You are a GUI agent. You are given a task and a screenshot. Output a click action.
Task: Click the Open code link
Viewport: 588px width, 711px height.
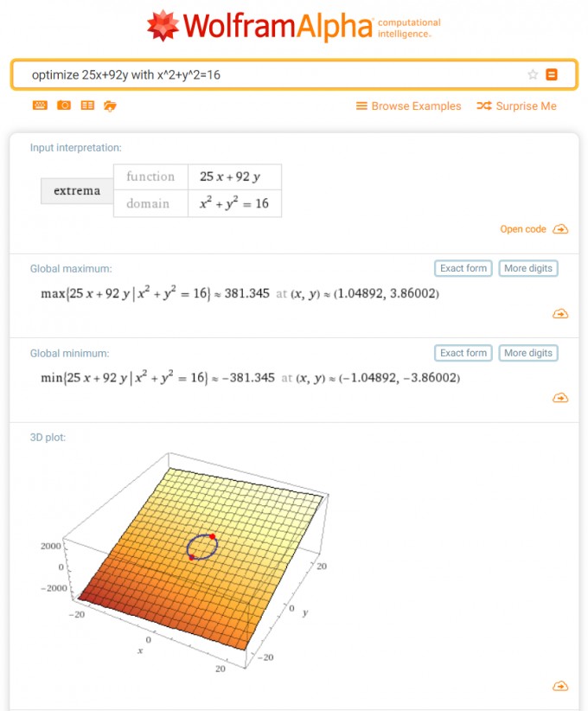coord(523,229)
